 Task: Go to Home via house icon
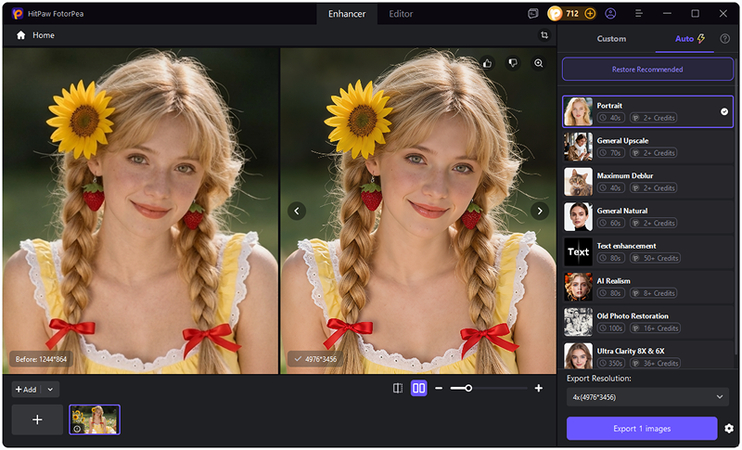click(x=21, y=35)
